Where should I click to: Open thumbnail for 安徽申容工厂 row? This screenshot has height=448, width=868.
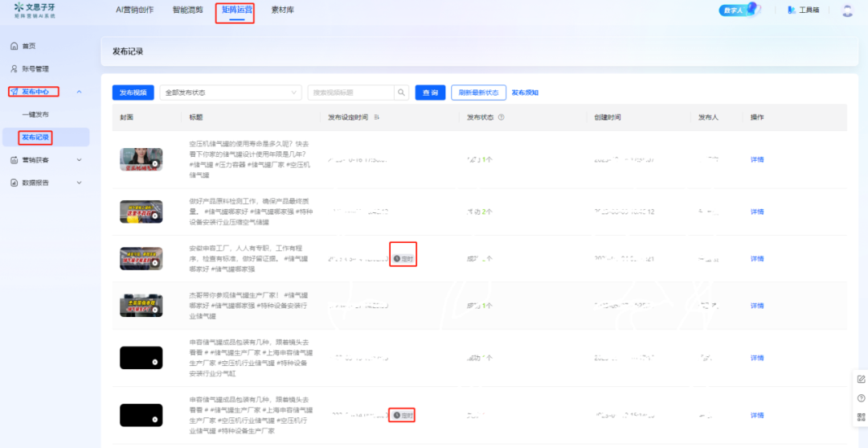141,259
